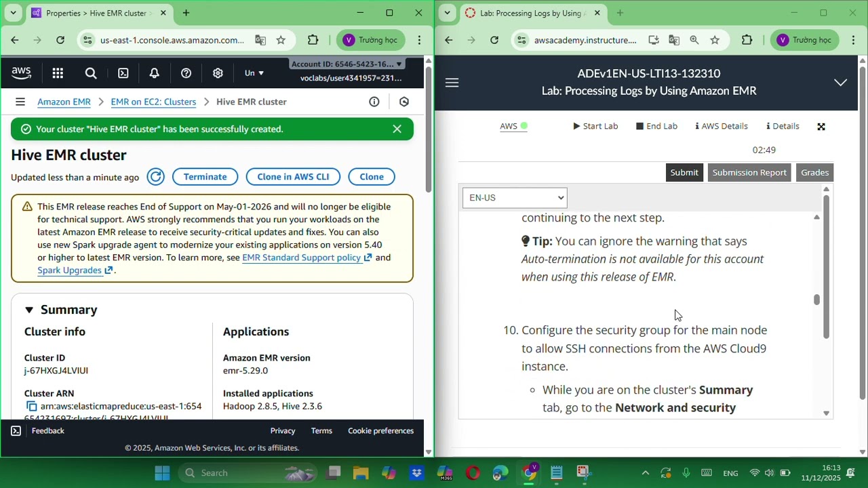Open the Snipping Tool taskbar icon
Screen dimensions: 868x488
point(584,473)
